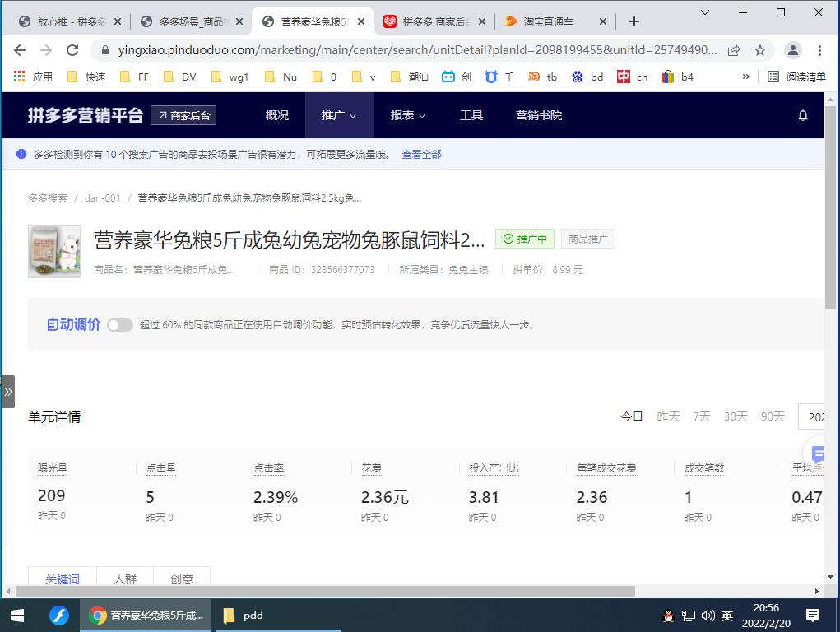The width and height of the screenshot is (840, 632).
Task: Click the 商家后台 button
Action: click(183, 115)
